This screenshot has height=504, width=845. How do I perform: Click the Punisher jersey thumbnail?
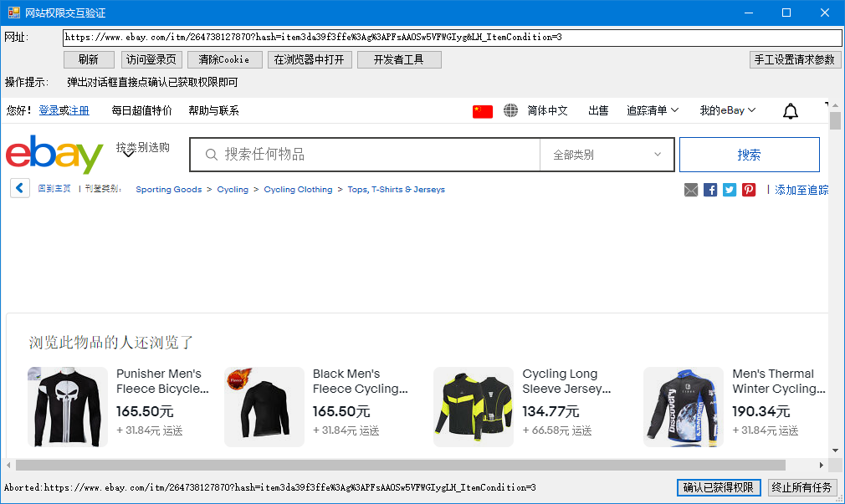point(68,407)
